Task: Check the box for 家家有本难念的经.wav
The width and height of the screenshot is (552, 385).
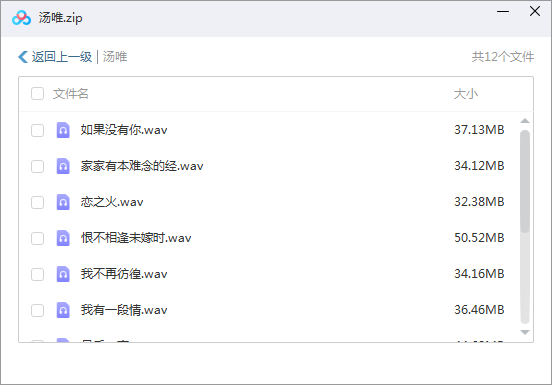Action: coord(37,166)
